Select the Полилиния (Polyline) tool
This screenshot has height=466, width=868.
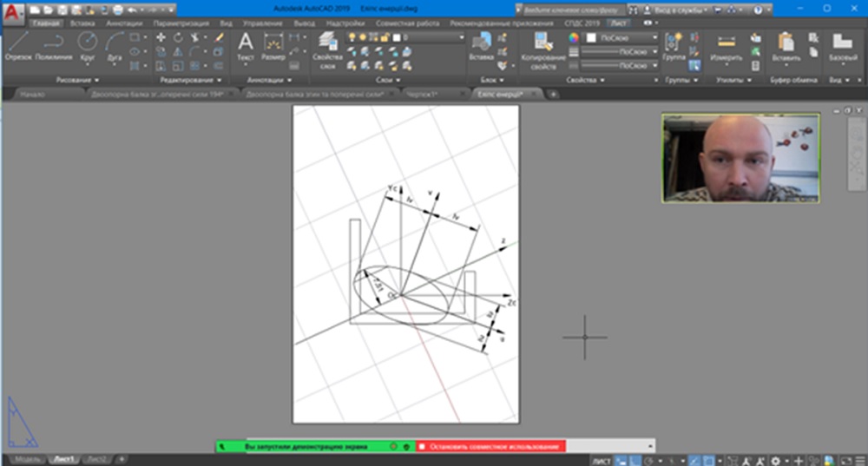pyautogui.click(x=54, y=45)
